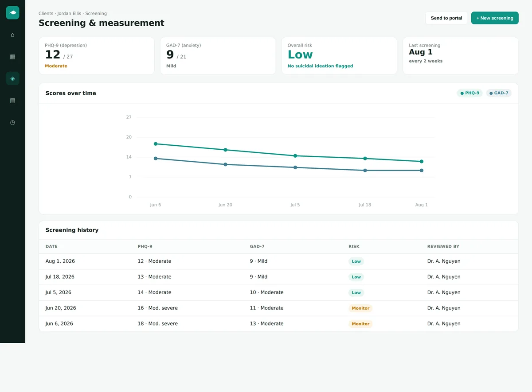Toggle the GAD-7 chart legend
This screenshot has height=392, width=532.
click(499, 93)
